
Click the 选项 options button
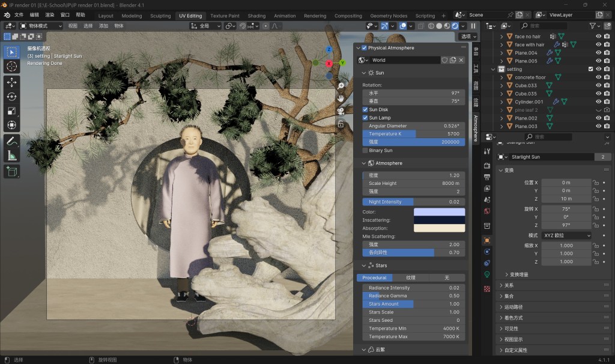pos(465,37)
